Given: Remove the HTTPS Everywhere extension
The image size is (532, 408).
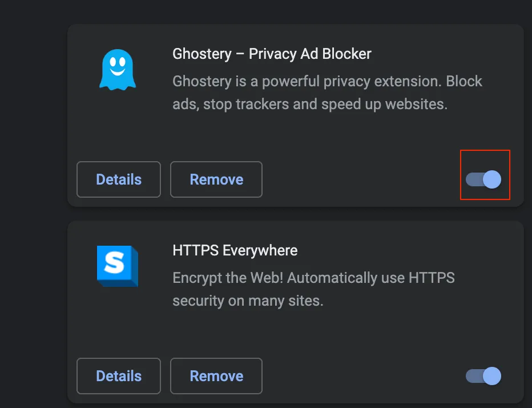Looking at the screenshot, I should coord(216,376).
